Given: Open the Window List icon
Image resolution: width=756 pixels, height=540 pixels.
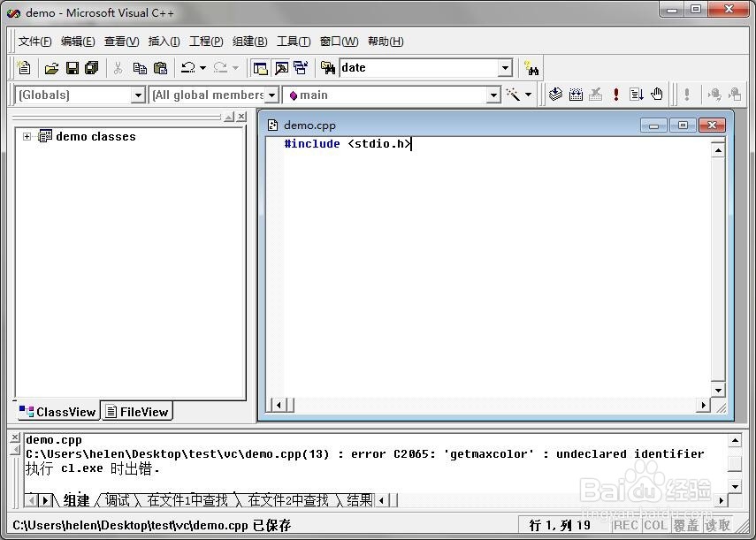Looking at the screenshot, I should [301, 68].
